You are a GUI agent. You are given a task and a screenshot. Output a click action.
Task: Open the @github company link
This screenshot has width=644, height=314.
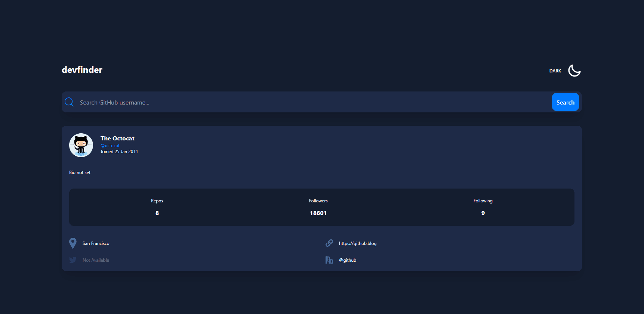coord(347,260)
